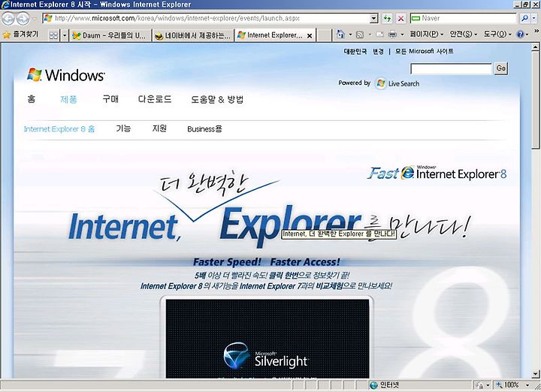Viewport: 541px width, 392px height.
Task: Click the 100% zoom level button
Action: click(x=507, y=385)
